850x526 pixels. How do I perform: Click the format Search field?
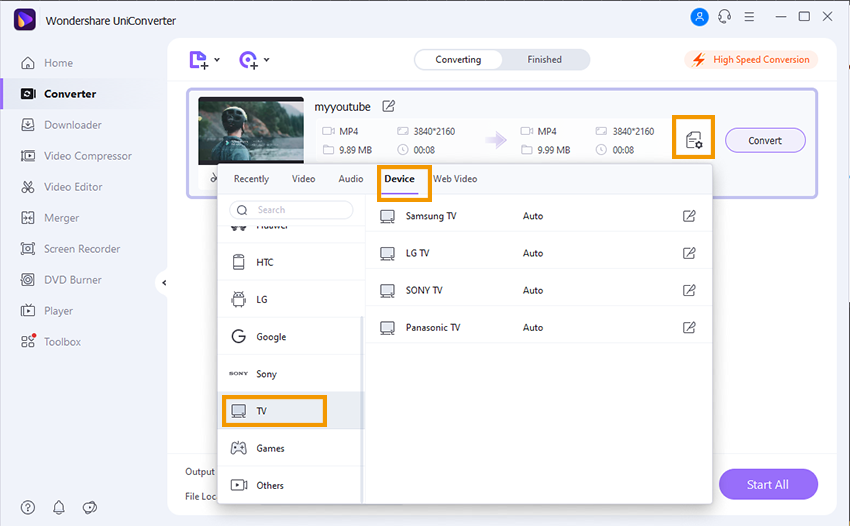coord(291,210)
